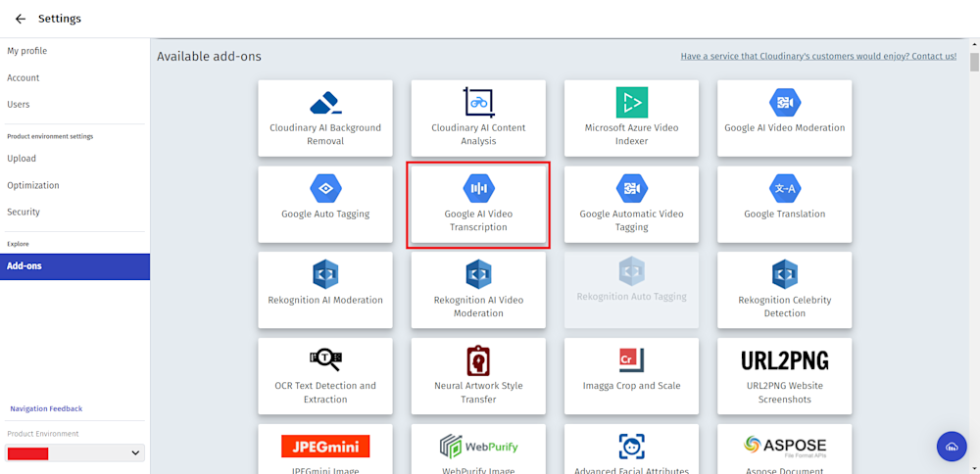Click the Rekognition AI Moderation icon
The image size is (980, 474).
tap(325, 275)
